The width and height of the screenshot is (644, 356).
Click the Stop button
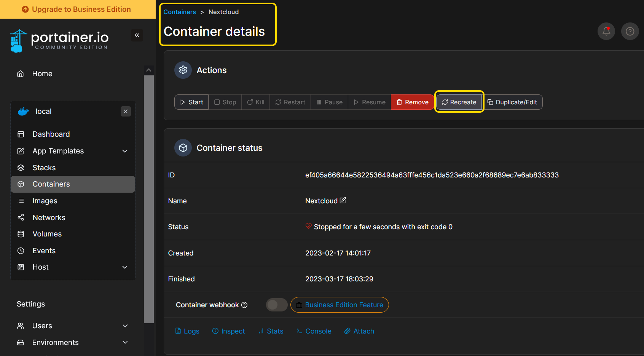point(225,102)
